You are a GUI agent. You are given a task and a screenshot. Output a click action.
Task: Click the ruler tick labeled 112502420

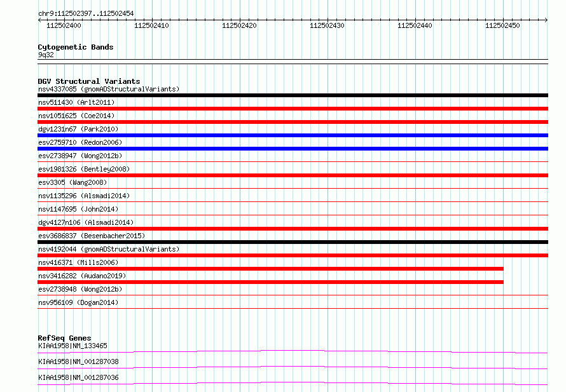click(239, 25)
